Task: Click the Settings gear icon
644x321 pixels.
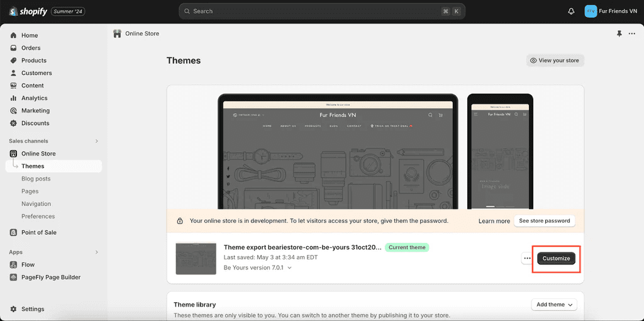Action: [x=14, y=309]
